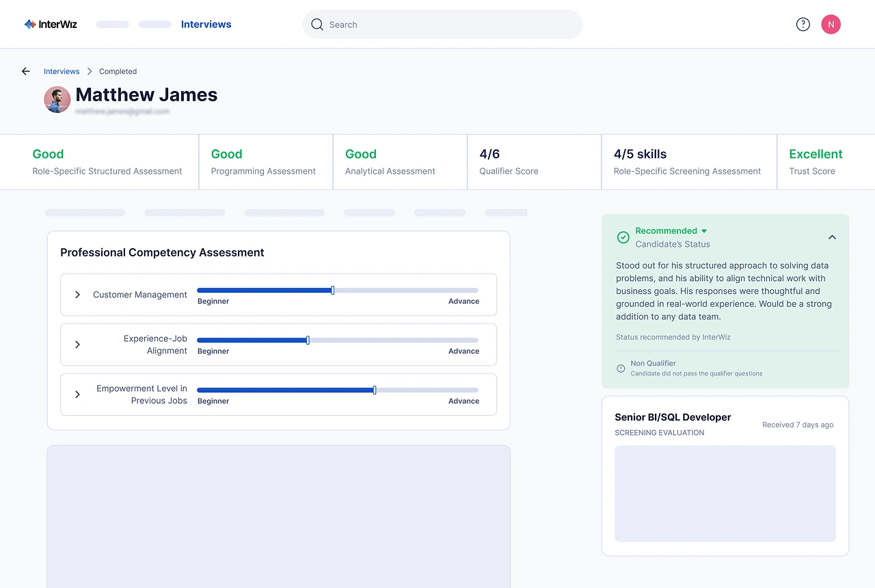Open the help question mark icon
Image resolution: width=875 pixels, height=588 pixels.
(803, 25)
